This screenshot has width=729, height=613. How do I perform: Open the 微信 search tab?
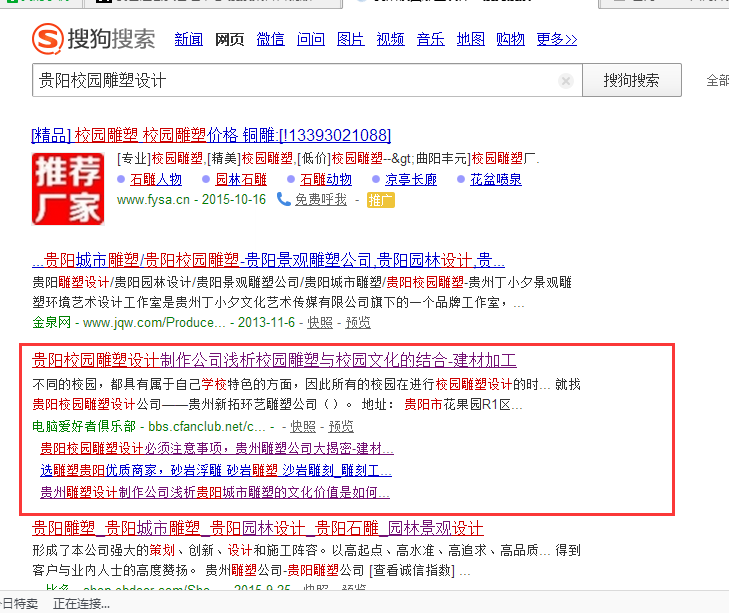tap(270, 39)
